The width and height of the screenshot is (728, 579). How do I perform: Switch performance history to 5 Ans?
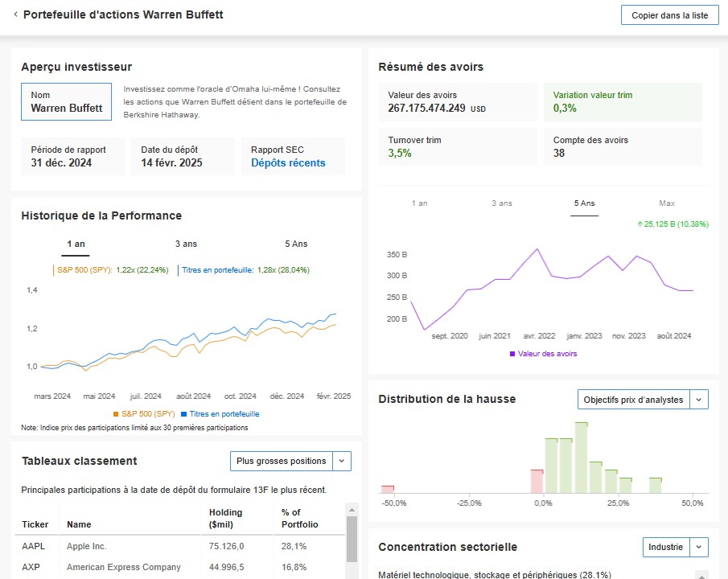[296, 244]
